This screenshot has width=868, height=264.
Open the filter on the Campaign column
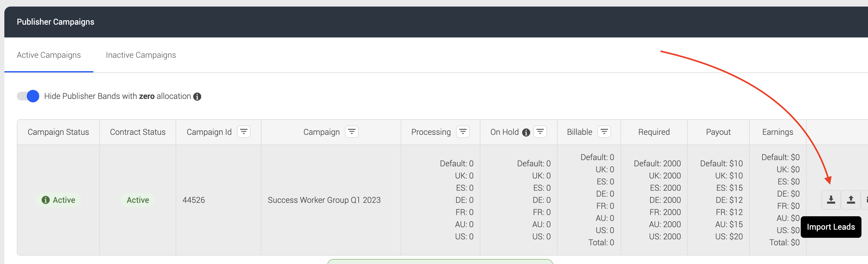click(x=352, y=132)
